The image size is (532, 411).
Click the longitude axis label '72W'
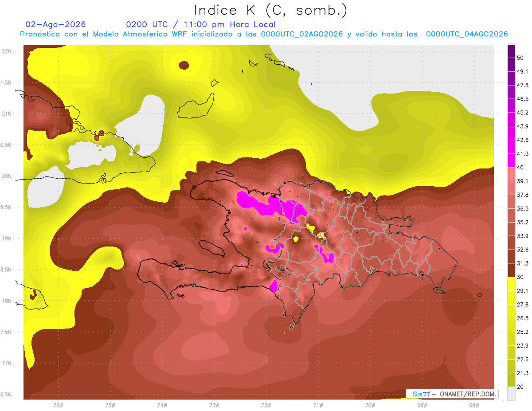(266, 405)
